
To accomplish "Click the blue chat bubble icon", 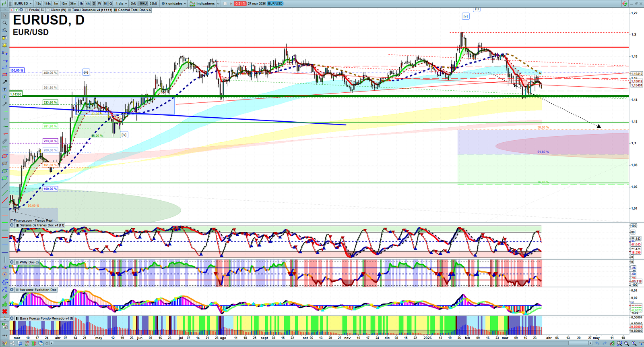I will pyautogui.click(x=20, y=343).
